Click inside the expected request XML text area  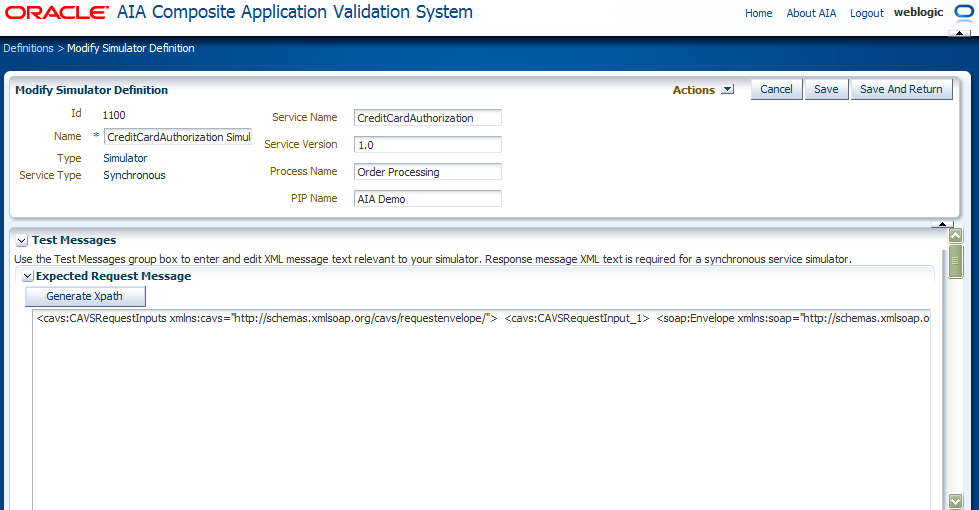481,409
